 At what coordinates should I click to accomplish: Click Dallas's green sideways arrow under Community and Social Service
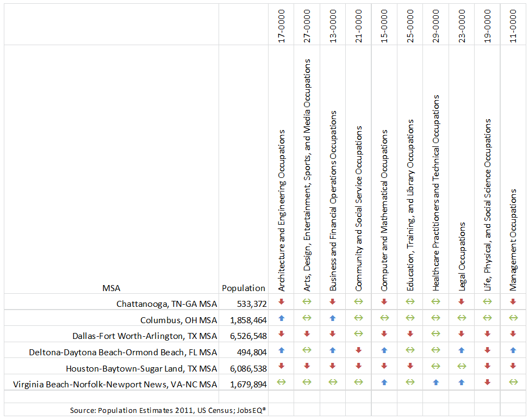point(359,334)
